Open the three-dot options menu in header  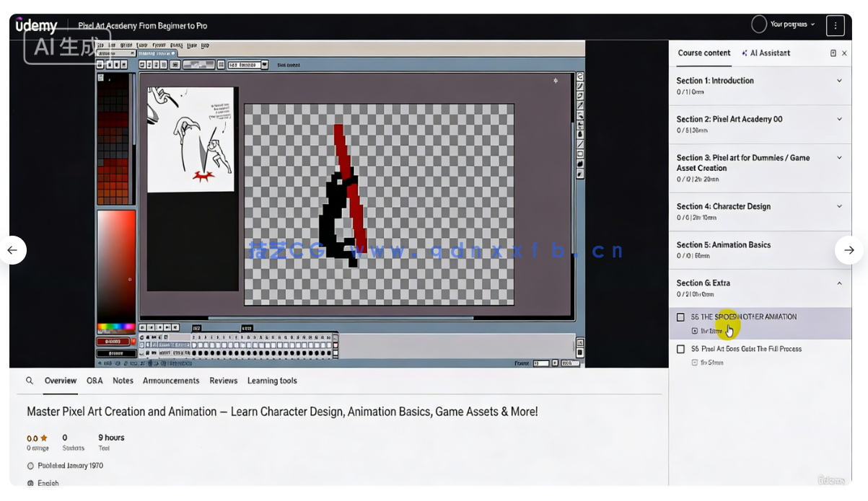click(x=835, y=25)
